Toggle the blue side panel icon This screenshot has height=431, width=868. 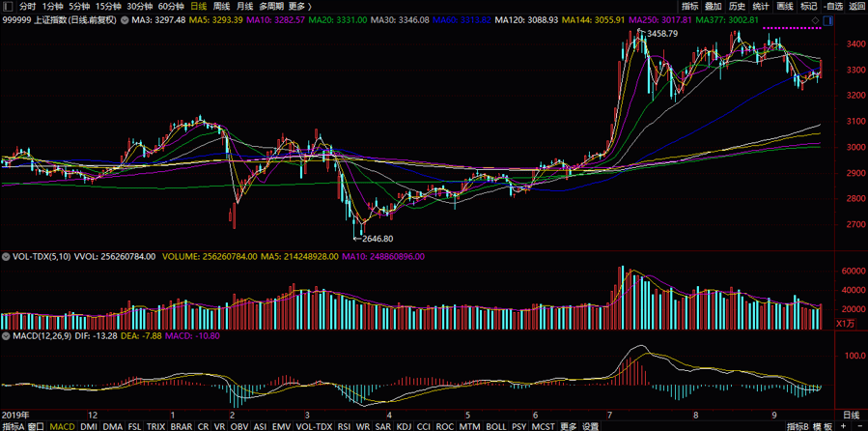[x=831, y=19]
